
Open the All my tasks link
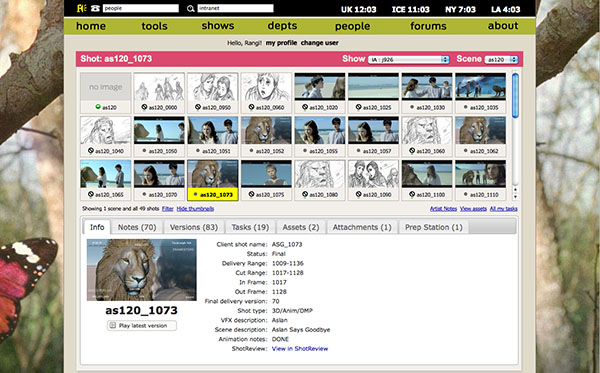pos(504,208)
